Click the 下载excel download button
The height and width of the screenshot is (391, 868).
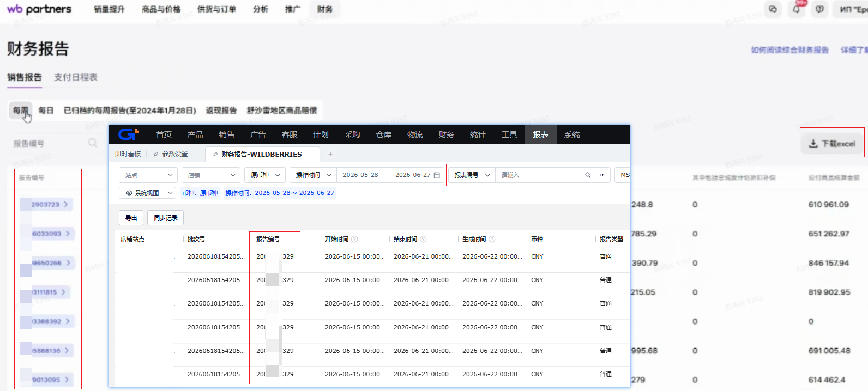coord(832,143)
